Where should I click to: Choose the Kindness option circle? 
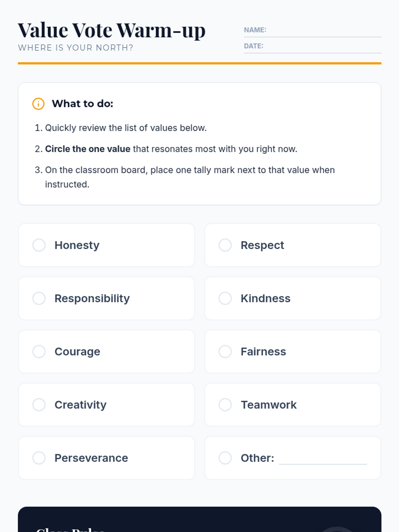[225, 298]
